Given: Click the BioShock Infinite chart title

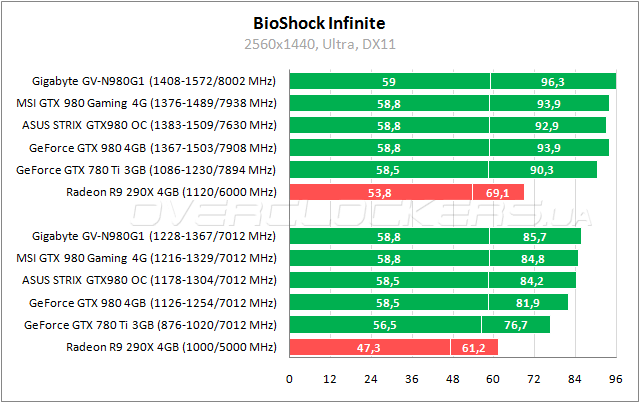Looking at the screenshot, I should 320,21.
